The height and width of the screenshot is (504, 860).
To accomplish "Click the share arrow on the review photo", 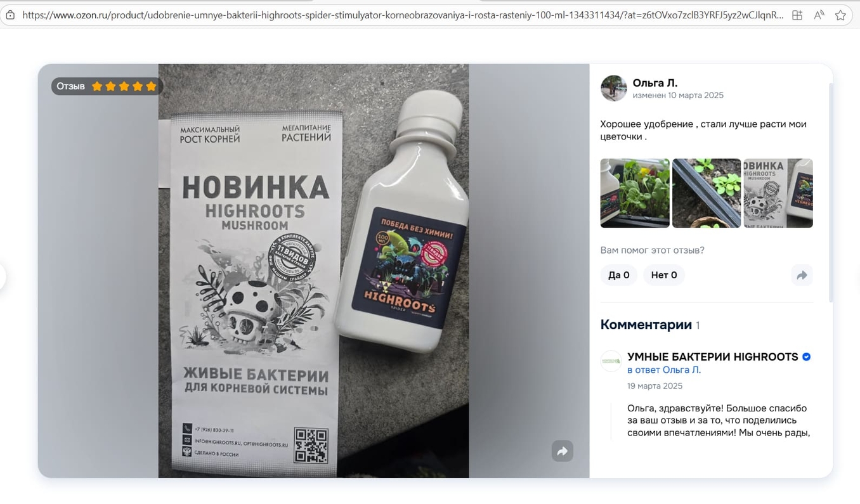I will click(x=562, y=451).
